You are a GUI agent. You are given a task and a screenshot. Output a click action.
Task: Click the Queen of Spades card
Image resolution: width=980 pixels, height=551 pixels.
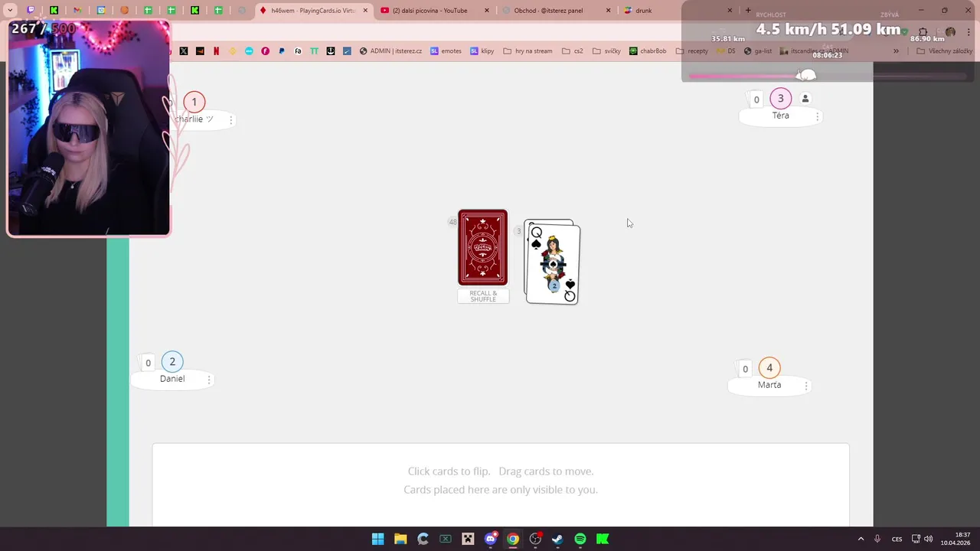552,262
